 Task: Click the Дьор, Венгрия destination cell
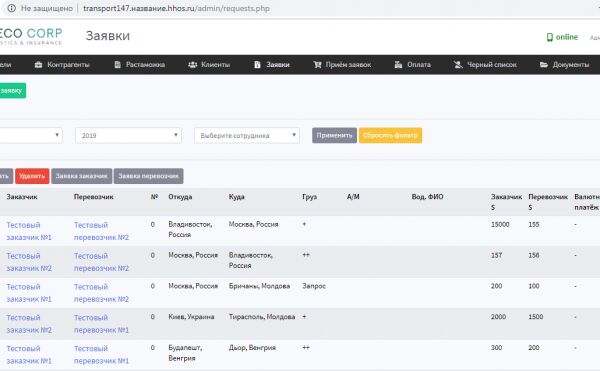click(252, 348)
